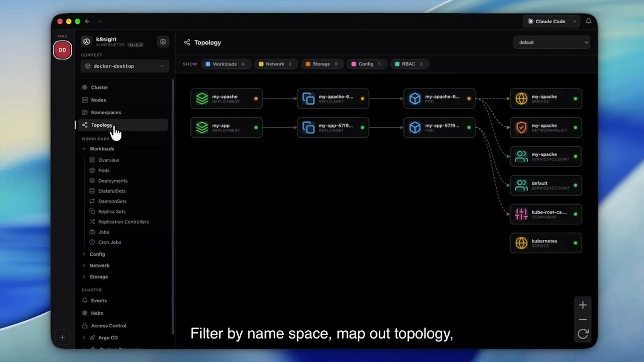Image resolution: width=644 pixels, height=362 pixels.
Task: Zoom out the topology graph
Action: click(x=582, y=319)
